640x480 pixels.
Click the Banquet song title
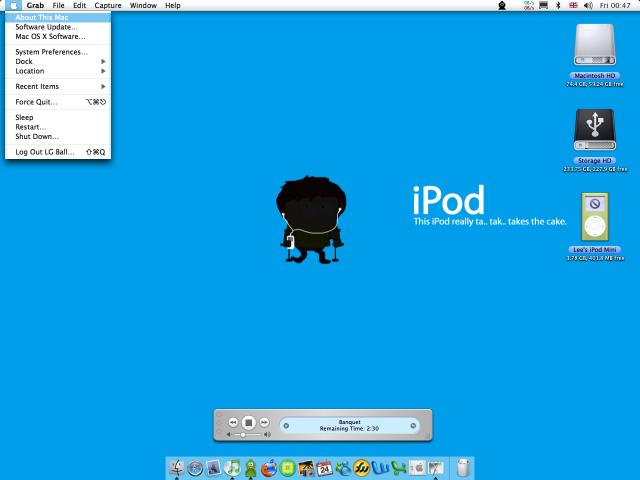[x=349, y=422]
